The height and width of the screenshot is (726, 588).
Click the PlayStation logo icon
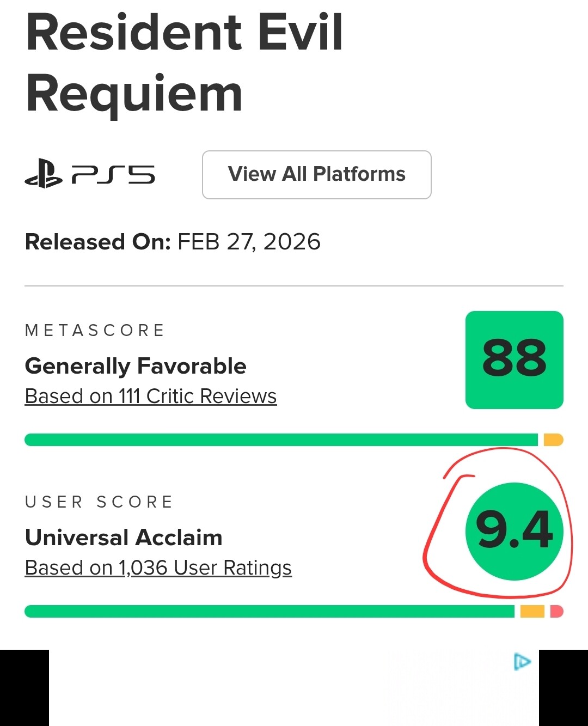pyautogui.click(x=43, y=174)
